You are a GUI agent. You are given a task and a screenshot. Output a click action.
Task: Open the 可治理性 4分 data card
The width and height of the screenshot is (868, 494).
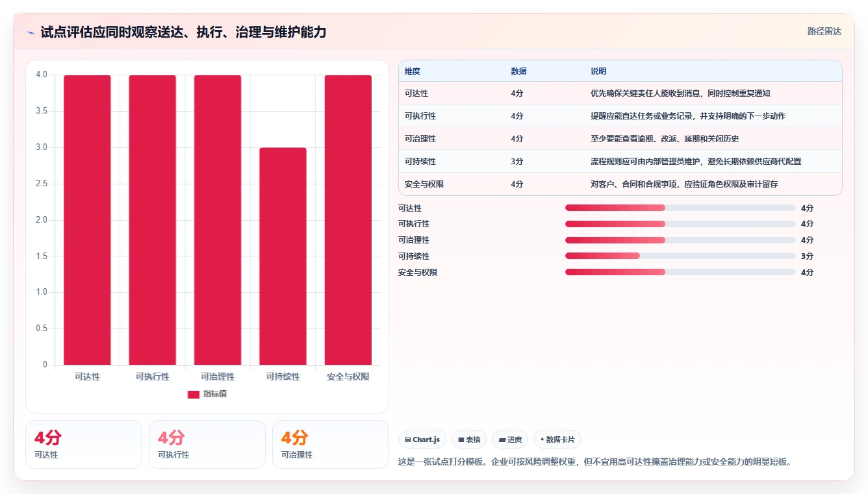[331, 444]
